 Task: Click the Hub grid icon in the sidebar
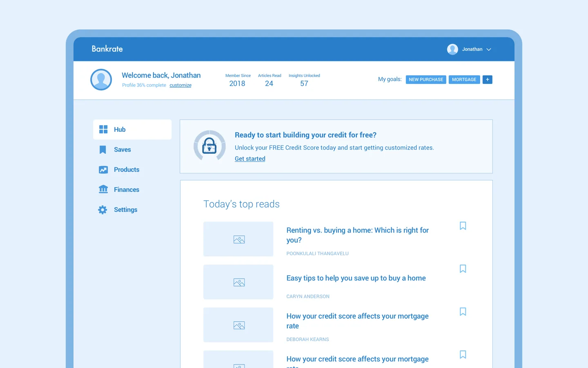pyautogui.click(x=103, y=130)
